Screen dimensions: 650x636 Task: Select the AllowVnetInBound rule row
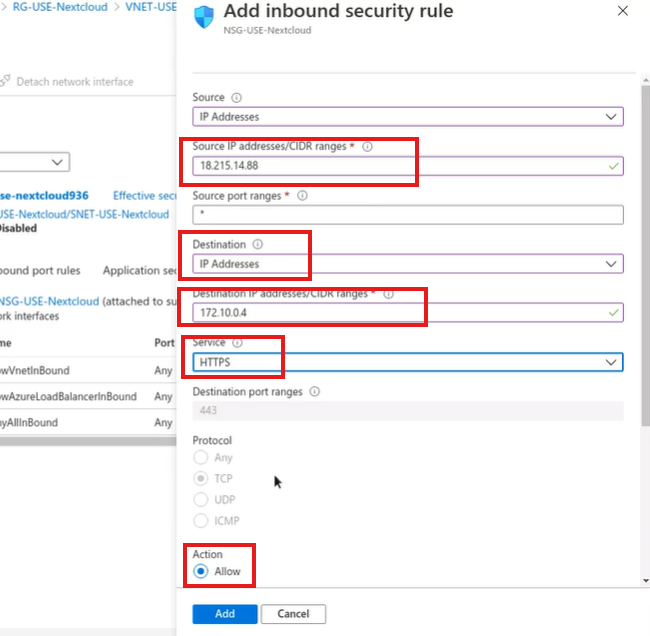click(x=88, y=370)
